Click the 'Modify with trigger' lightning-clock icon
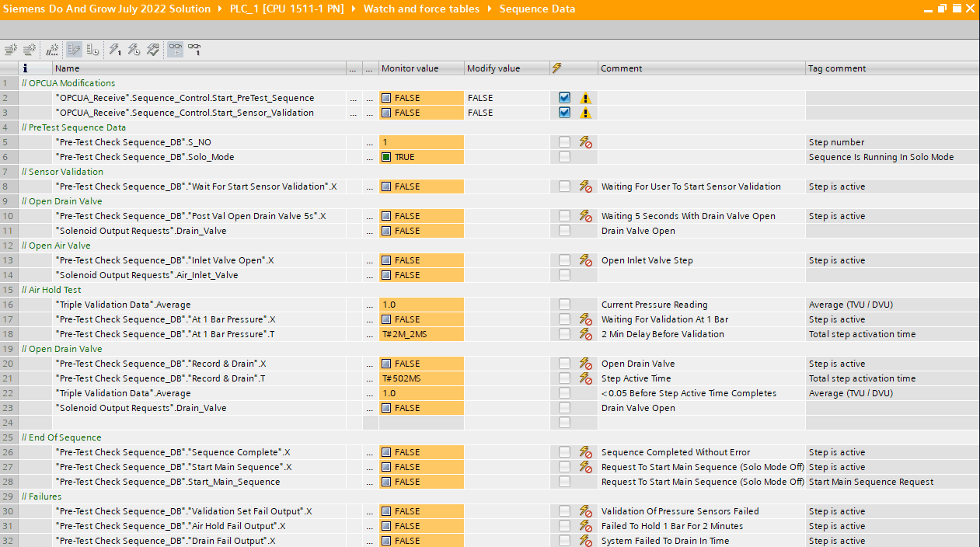Screen dimensions: 980x547 click(133, 49)
